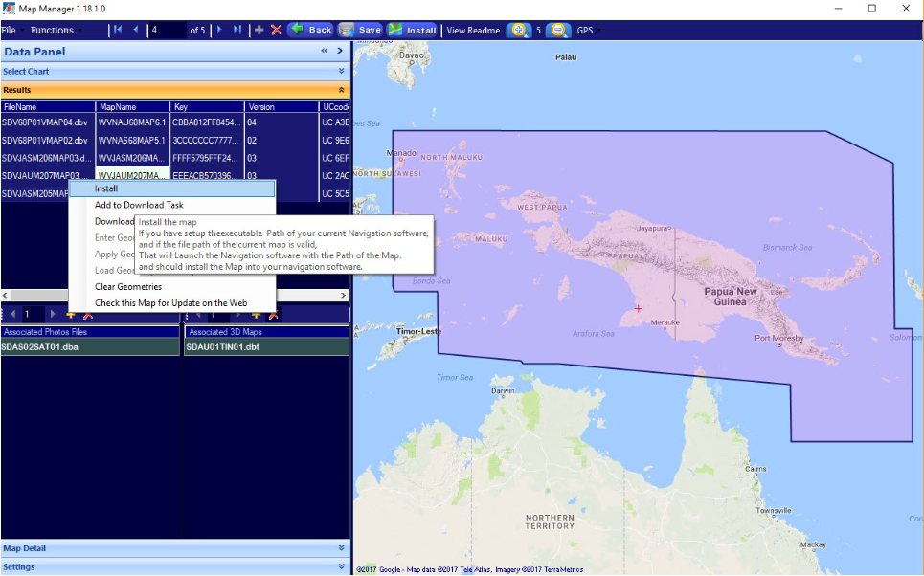924x576 pixels.
Task: Choose Install from the context menu
Action: pyautogui.click(x=172, y=188)
